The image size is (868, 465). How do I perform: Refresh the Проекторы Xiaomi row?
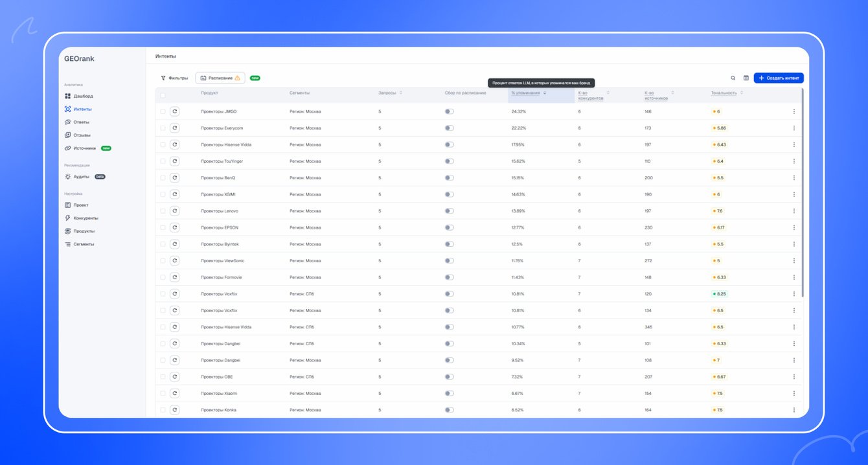174,393
